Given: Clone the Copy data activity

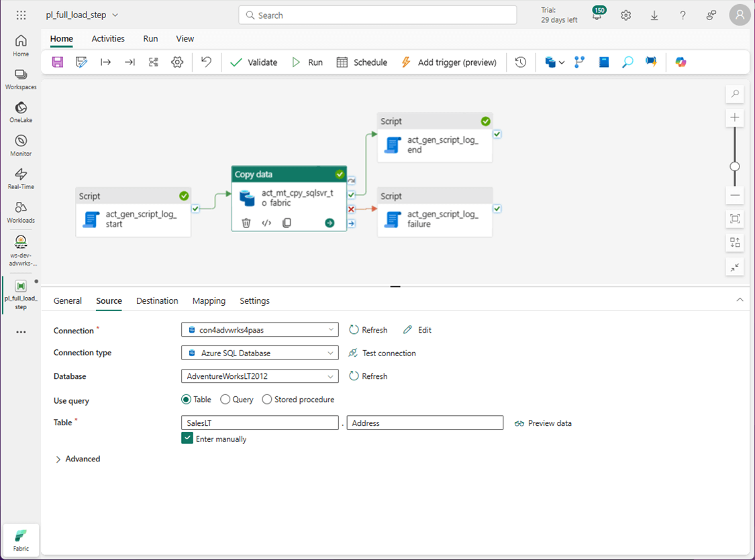Looking at the screenshot, I should point(287,223).
